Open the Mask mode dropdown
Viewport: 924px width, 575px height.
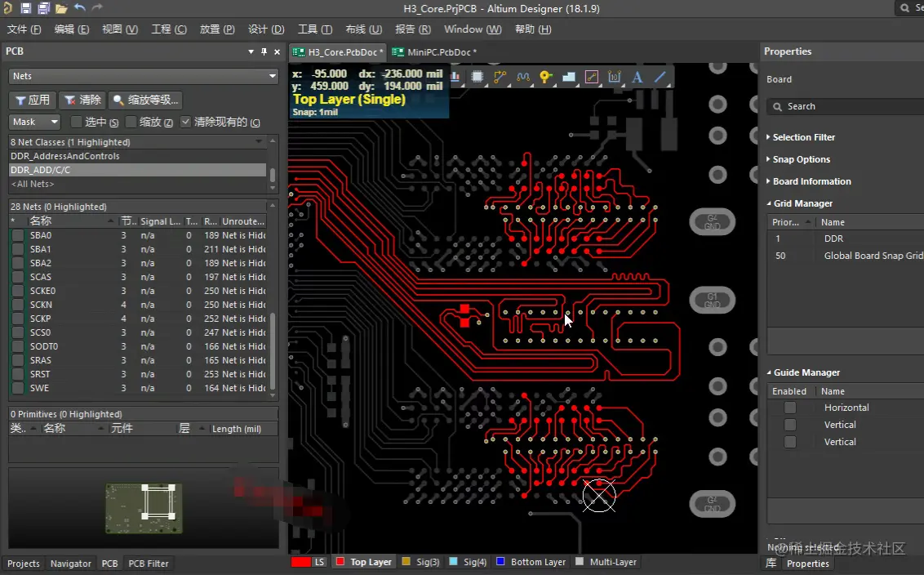coord(35,122)
